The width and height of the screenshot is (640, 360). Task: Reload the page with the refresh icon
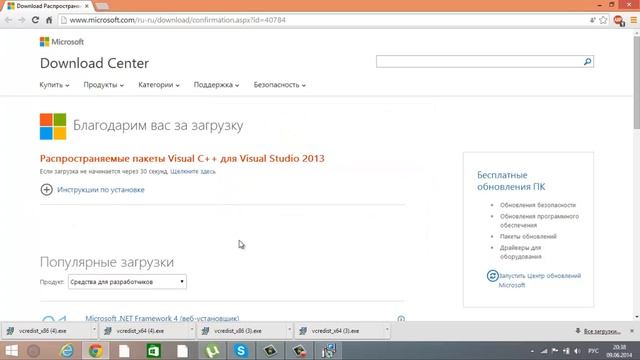tap(36, 20)
